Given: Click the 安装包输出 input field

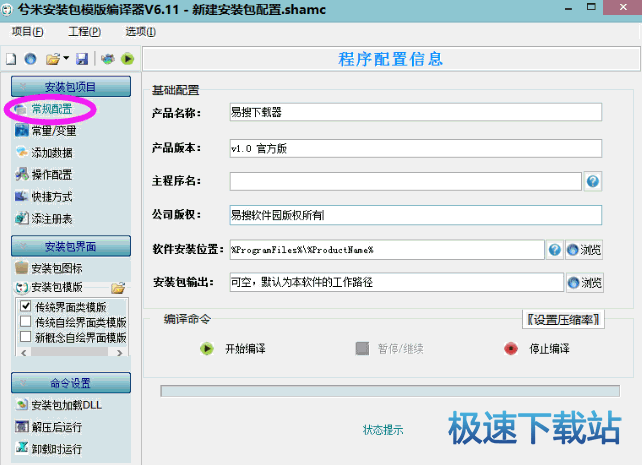Looking at the screenshot, I should (x=397, y=282).
